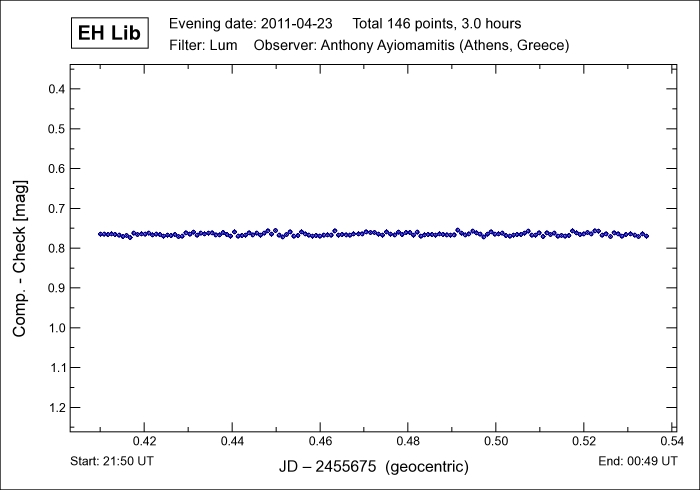This screenshot has width=700, height=490.
Task: Click the 0.42 x-axis tick label
Action: tap(145, 441)
